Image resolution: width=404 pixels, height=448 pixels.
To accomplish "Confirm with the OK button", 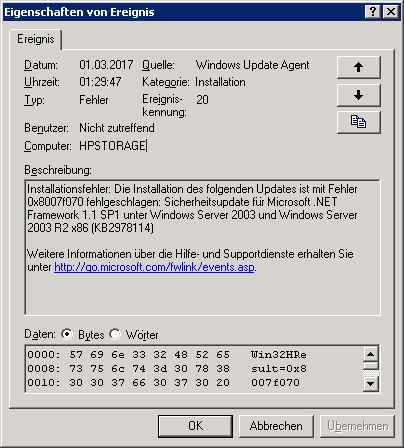I will [195, 426].
